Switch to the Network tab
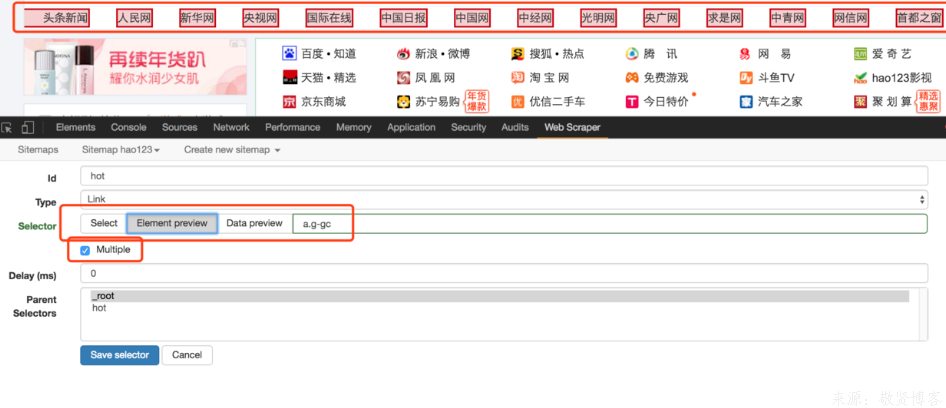Screen dimensions: 946x408 231,127
